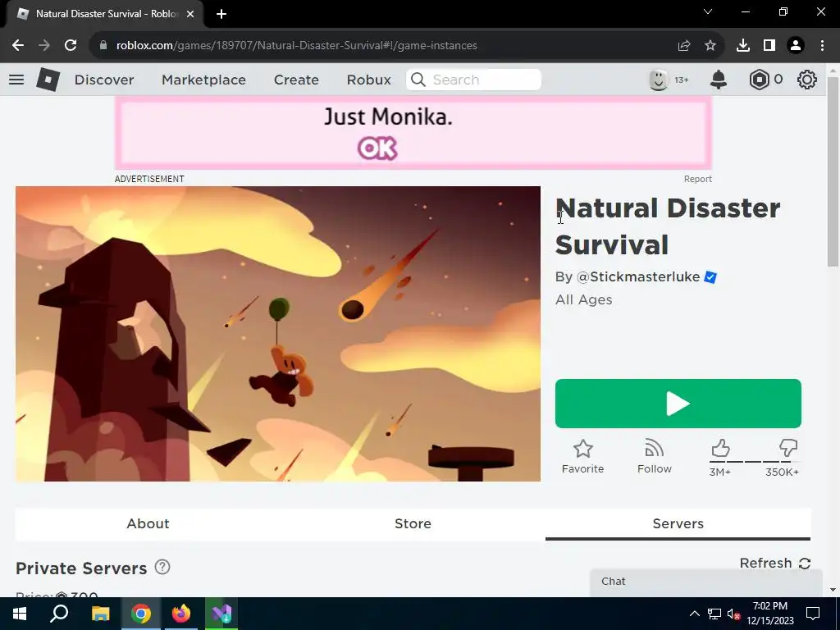Open the Chat panel
The width and height of the screenshot is (840, 630).
coord(706,582)
